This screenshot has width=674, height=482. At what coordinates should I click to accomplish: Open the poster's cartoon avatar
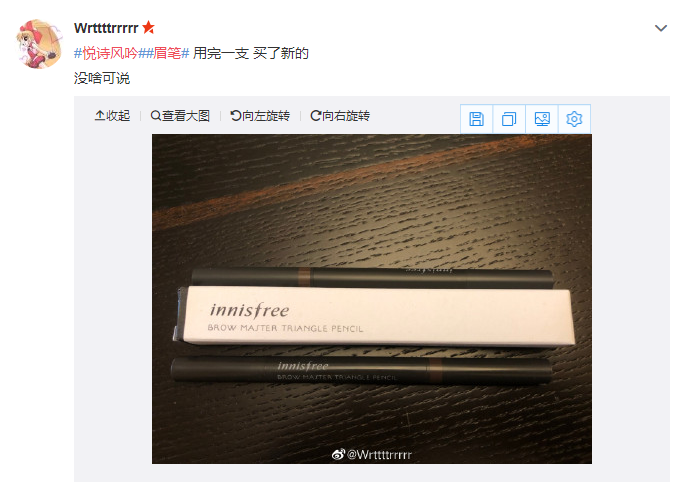coord(40,44)
